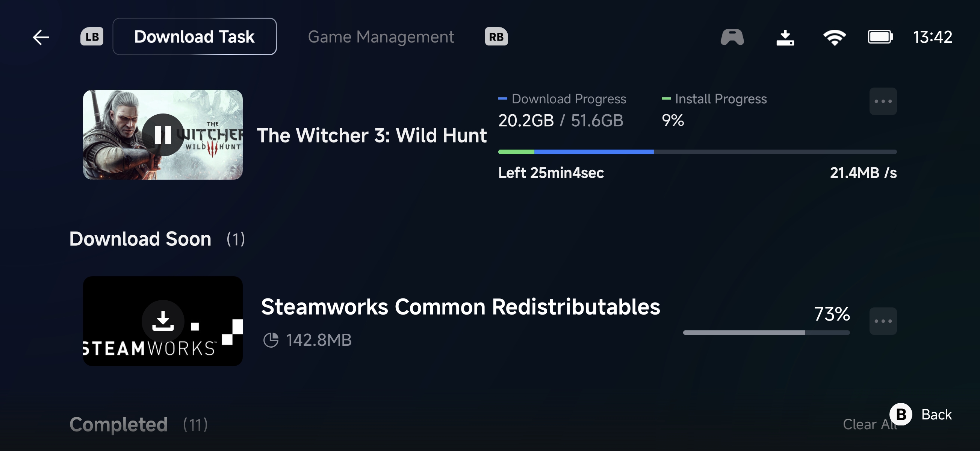
Task: Open the Wi-Fi status icon
Action: coord(834,37)
